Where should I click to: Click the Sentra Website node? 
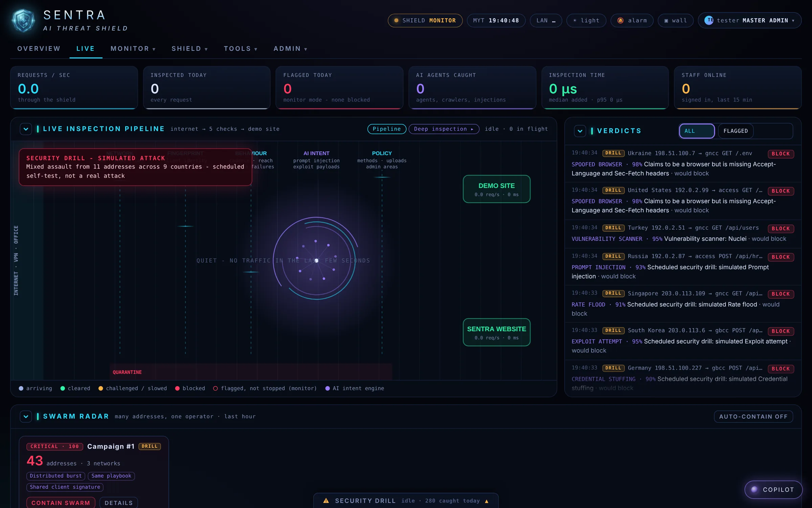click(497, 332)
